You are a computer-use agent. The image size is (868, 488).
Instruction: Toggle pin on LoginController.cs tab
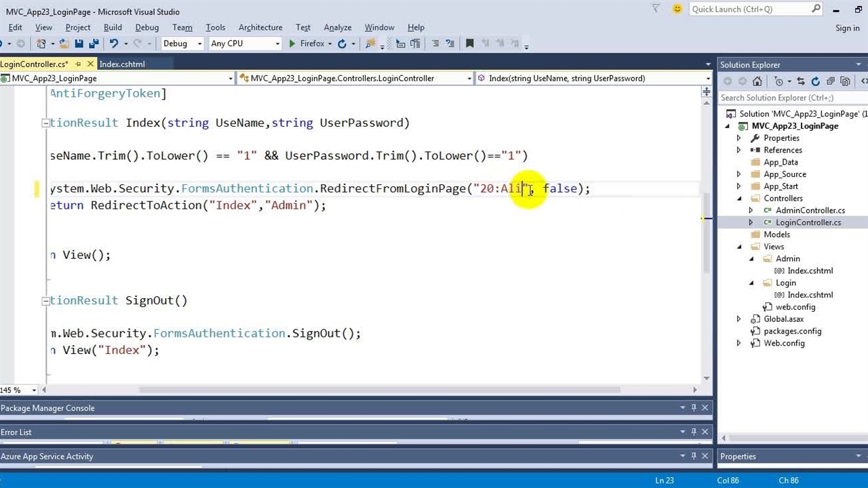[x=78, y=64]
